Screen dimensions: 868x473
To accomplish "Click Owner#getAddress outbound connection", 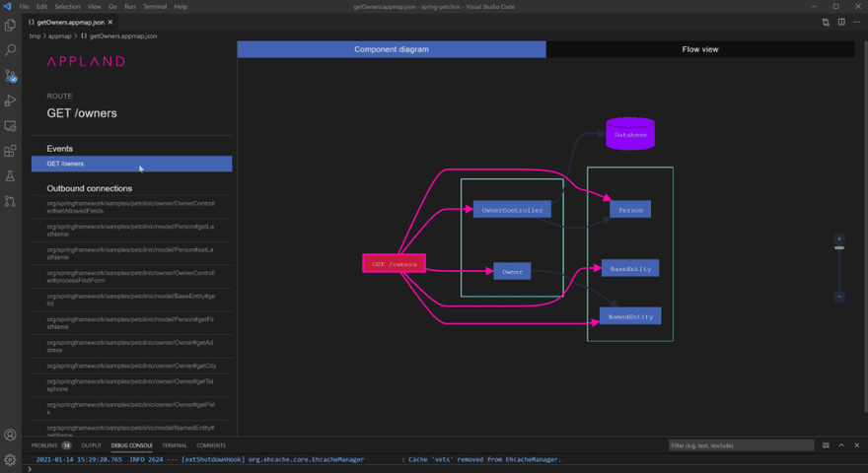I will (x=132, y=346).
